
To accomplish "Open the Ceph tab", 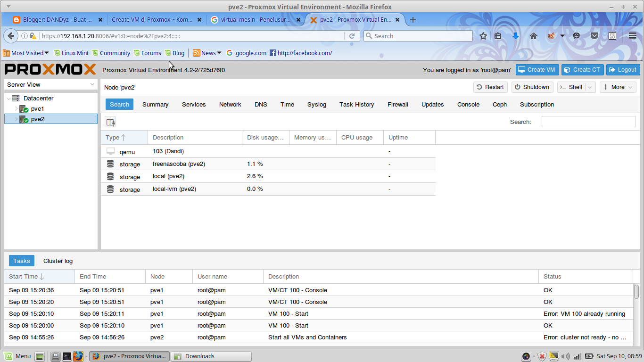I will tap(500, 105).
